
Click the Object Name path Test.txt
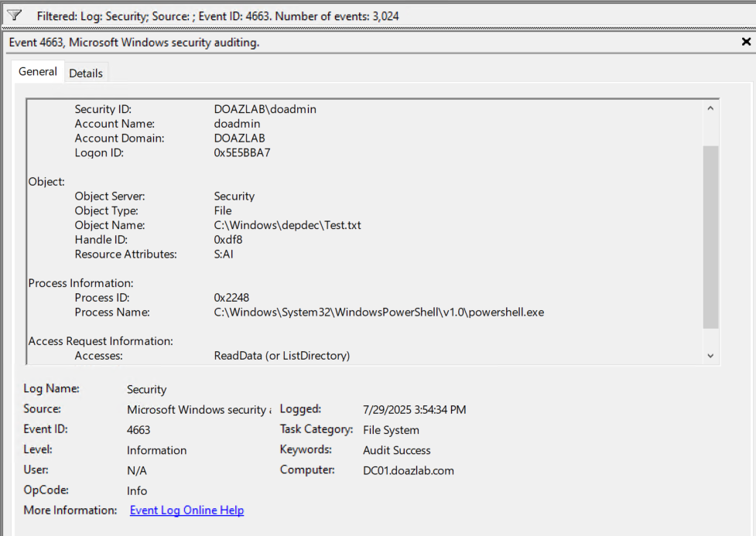287,225
